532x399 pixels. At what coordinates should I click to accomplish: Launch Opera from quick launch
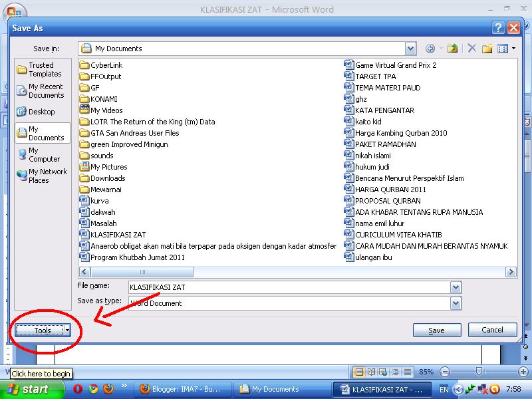(78, 389)
